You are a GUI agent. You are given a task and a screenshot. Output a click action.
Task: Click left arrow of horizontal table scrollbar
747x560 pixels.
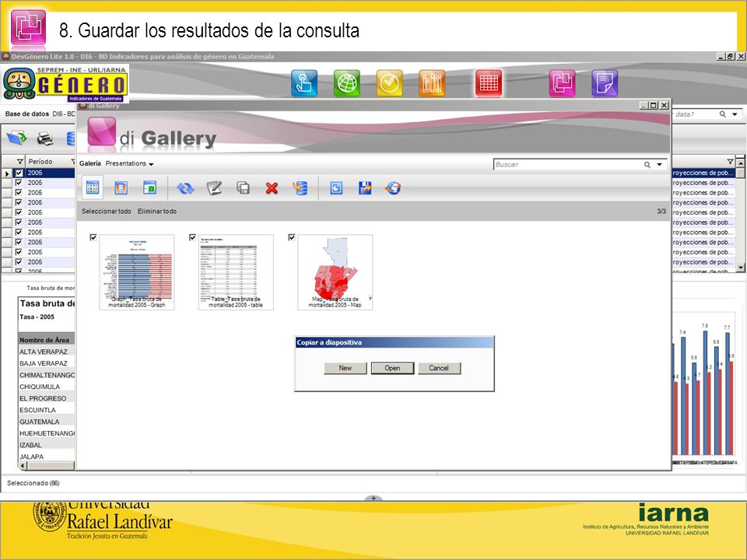click(23, 466)
